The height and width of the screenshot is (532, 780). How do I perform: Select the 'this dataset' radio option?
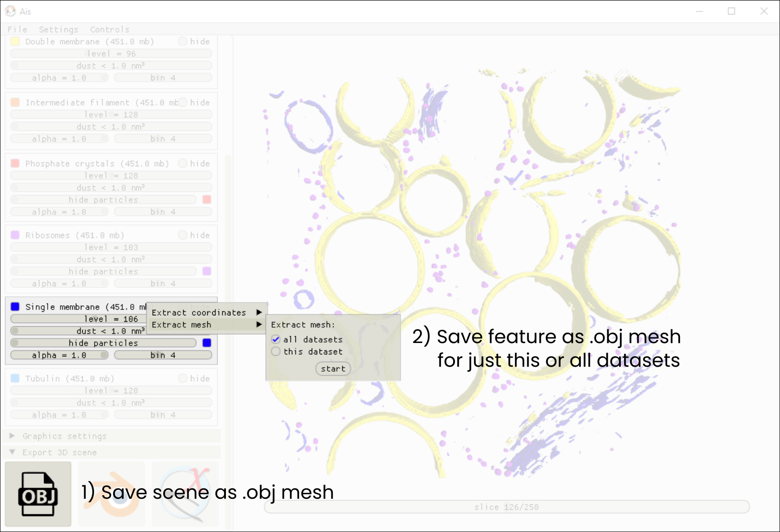[x=276, y=352]
